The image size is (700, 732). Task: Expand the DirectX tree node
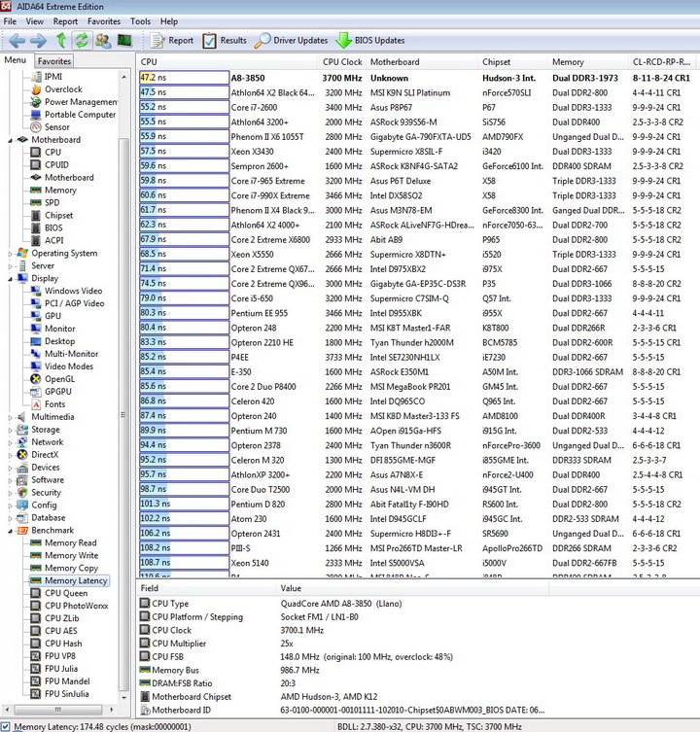coord(11,455)
